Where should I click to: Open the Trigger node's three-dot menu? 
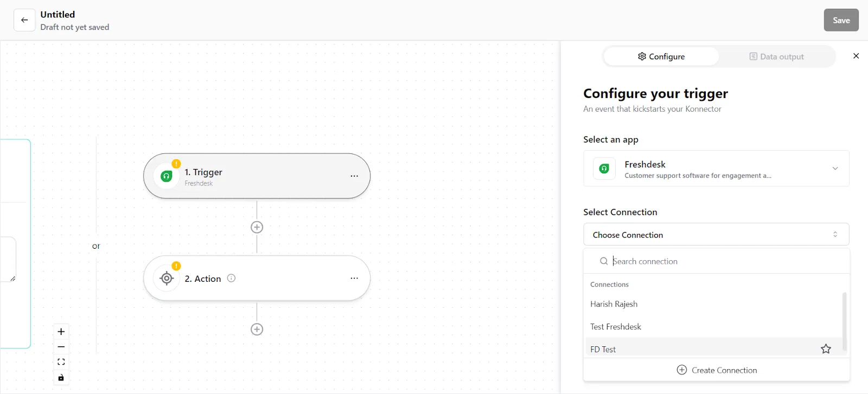click(354, 176)
